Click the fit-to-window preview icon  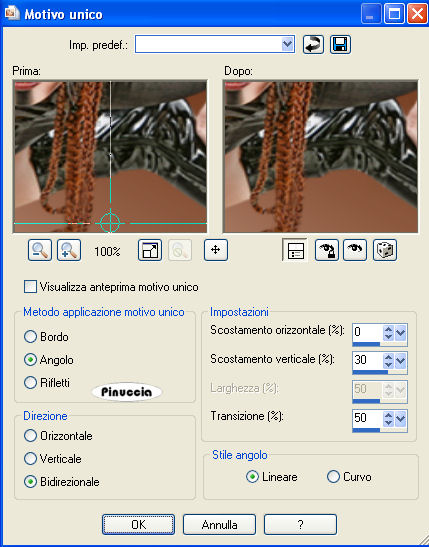coord(150,250)
